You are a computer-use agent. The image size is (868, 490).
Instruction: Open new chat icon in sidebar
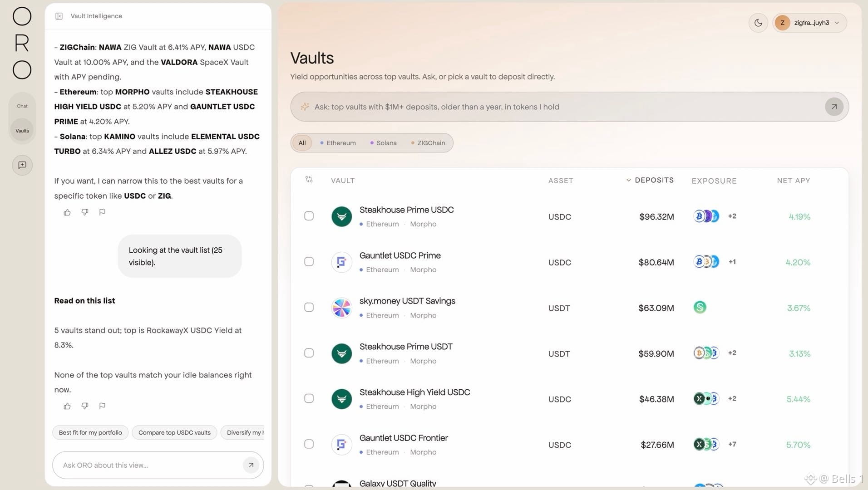coord(22,165)
